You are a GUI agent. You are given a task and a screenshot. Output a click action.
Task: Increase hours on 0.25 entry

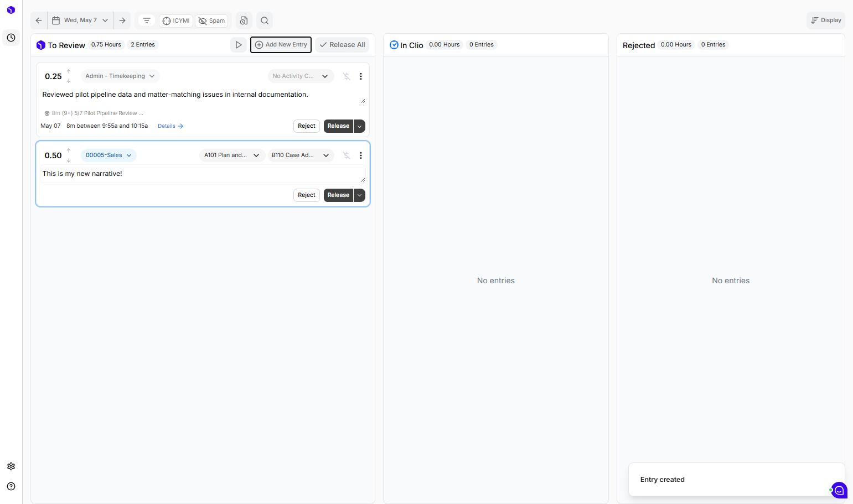coord(69,71)
